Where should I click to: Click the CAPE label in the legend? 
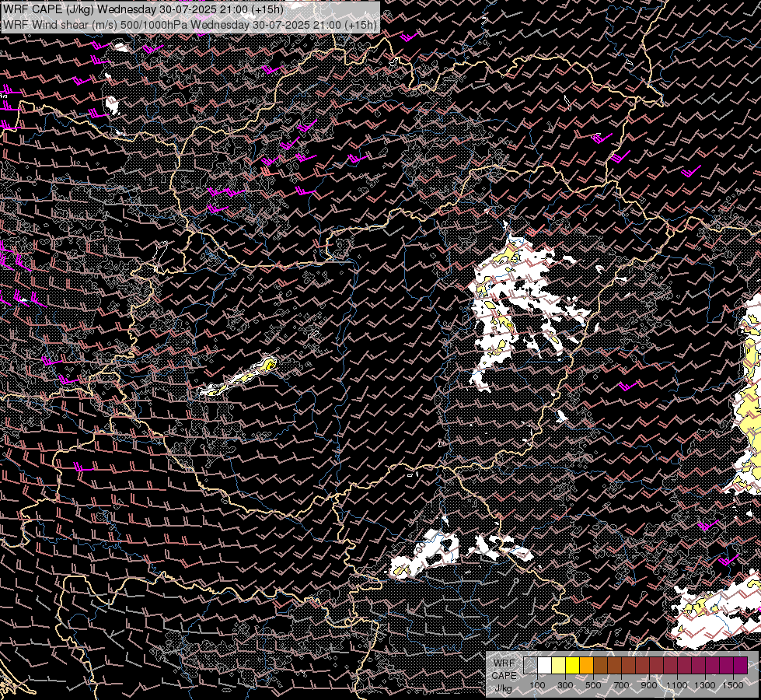(504, 676)
